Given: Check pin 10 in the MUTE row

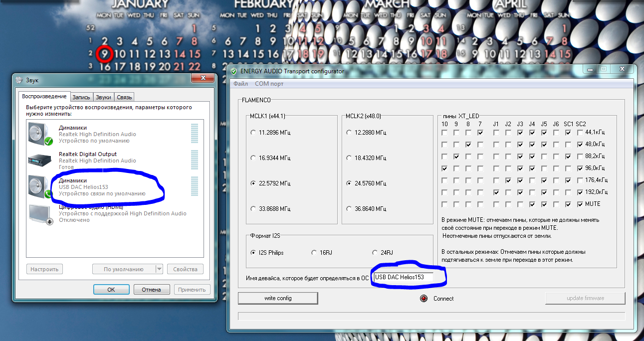Looking at the screenshot, I should pyautogui.click(x=444, y=204).
